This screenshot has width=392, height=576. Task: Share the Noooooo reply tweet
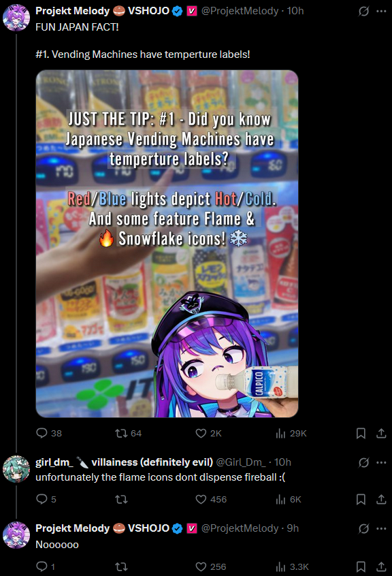[x=381, y=566]
